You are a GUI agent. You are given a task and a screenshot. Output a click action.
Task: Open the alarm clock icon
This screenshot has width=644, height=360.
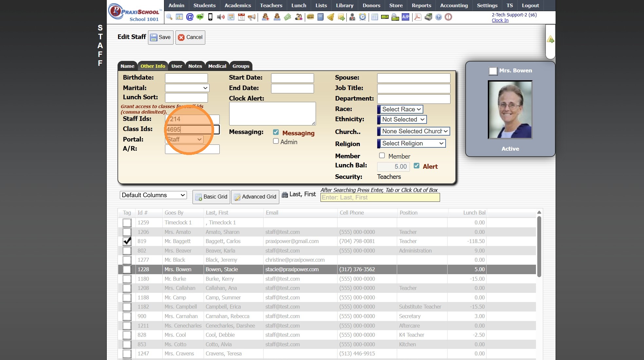(362, 17)
